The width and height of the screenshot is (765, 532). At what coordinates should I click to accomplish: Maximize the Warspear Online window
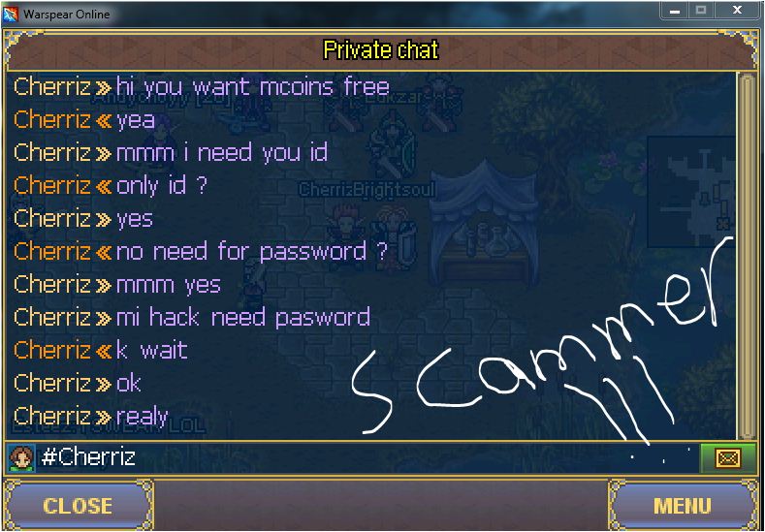pyautogui.click(x=701, y=10)
